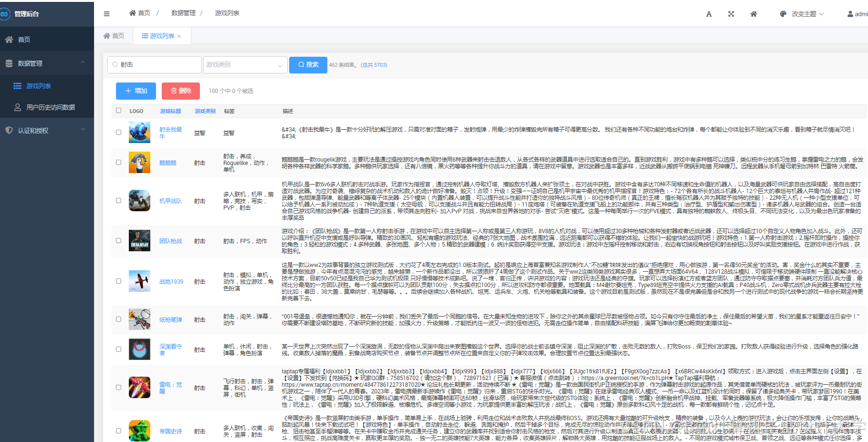Click the home icon in the top toolbar
Screen dimensions: 868x442
[x=753, y=14]
